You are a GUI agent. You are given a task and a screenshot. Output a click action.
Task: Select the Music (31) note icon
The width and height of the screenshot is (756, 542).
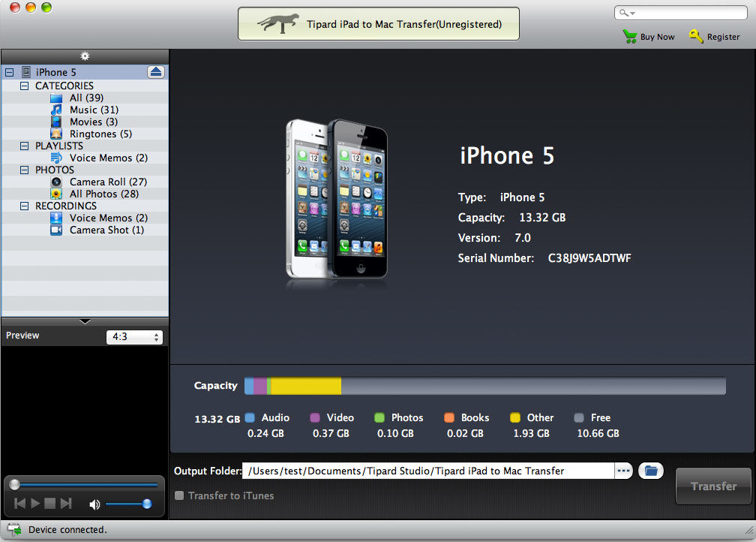point(56,110)
